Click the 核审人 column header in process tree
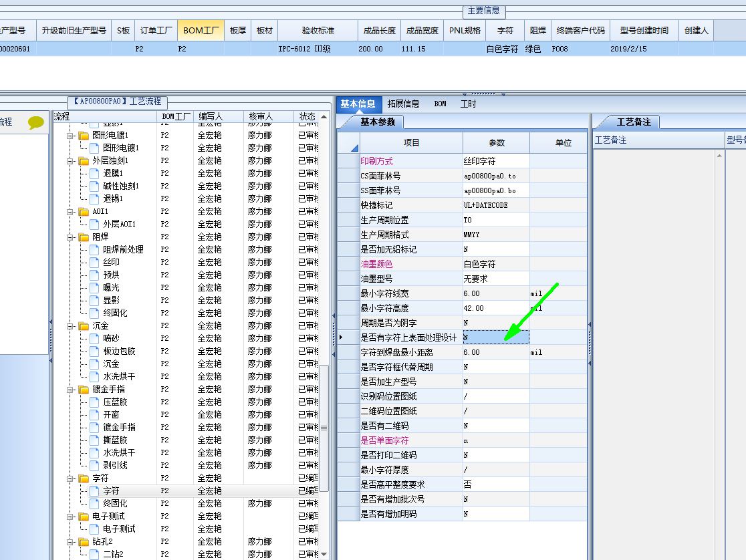This screenshot has height=560, width=746. point(269,116)
